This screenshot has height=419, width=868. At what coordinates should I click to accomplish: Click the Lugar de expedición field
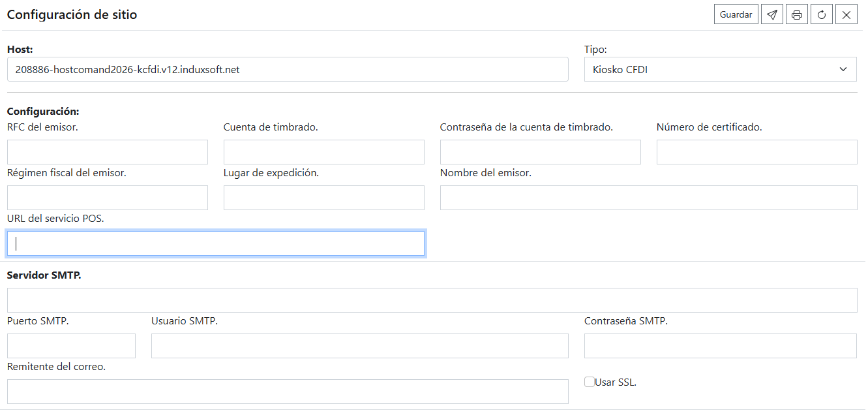tap(324, 198)
